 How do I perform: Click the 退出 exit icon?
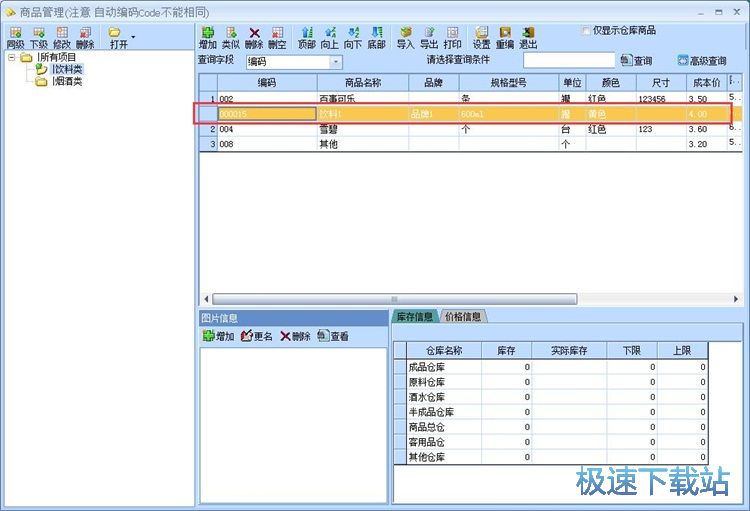(528, 38)
